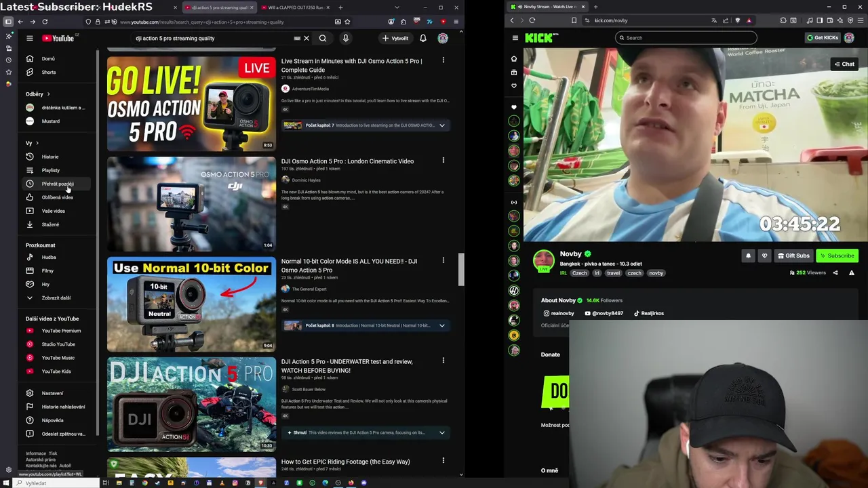Open Playlisty in the sidebar
868x488 pixels.
pyautogui.click(x=57, y=170)
